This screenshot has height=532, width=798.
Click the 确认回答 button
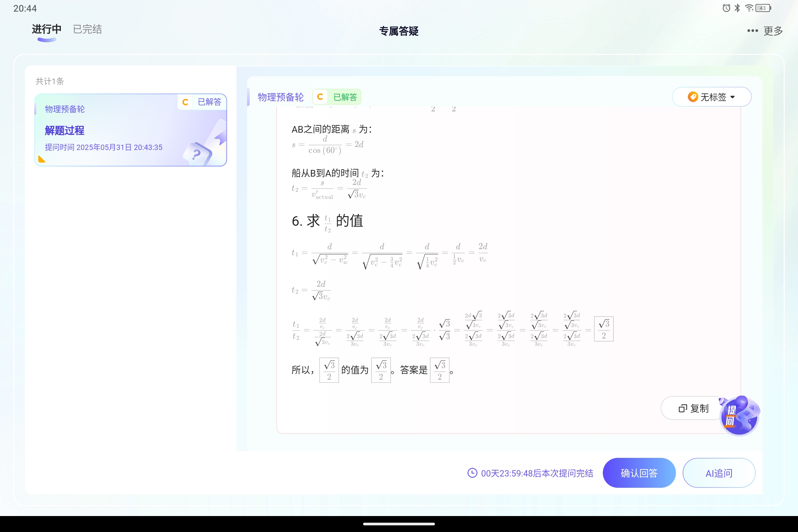click(639, 473)
